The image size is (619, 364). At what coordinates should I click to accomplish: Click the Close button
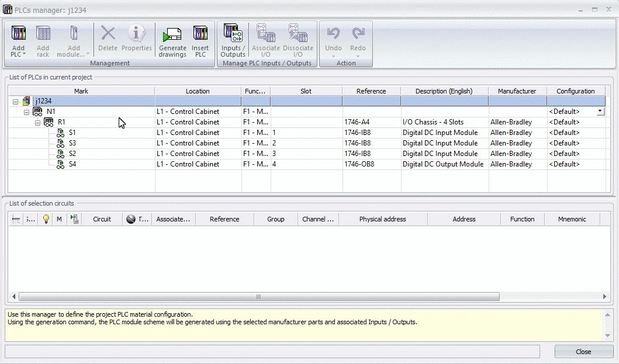[583, 352]
